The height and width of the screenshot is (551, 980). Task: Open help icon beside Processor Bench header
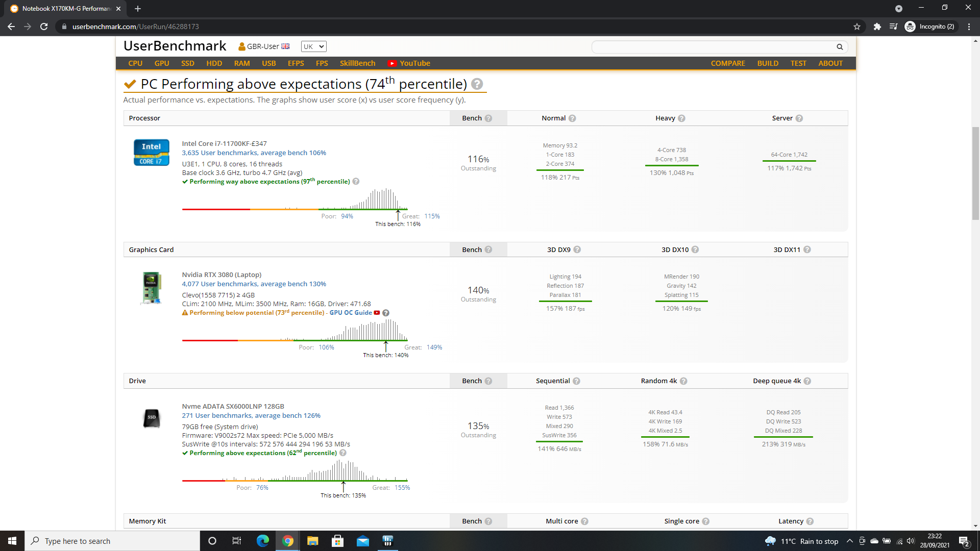[x=488, y=118]
